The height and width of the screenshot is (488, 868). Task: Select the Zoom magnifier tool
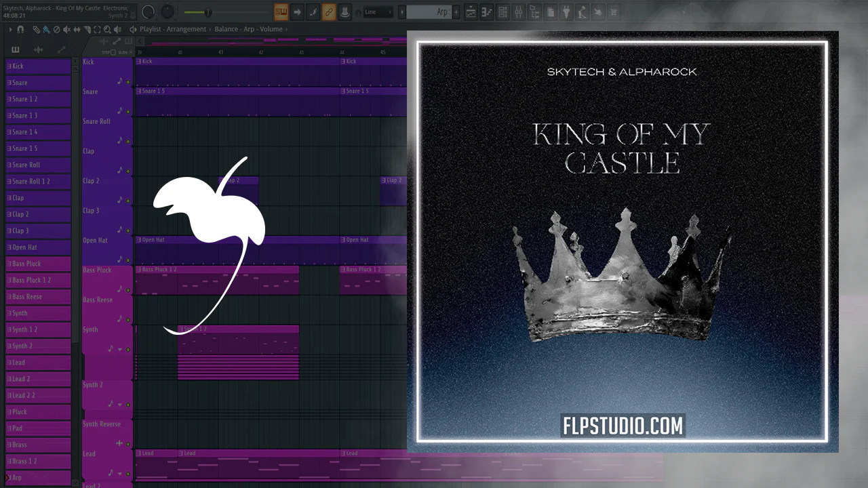click(x=107, y=30)
